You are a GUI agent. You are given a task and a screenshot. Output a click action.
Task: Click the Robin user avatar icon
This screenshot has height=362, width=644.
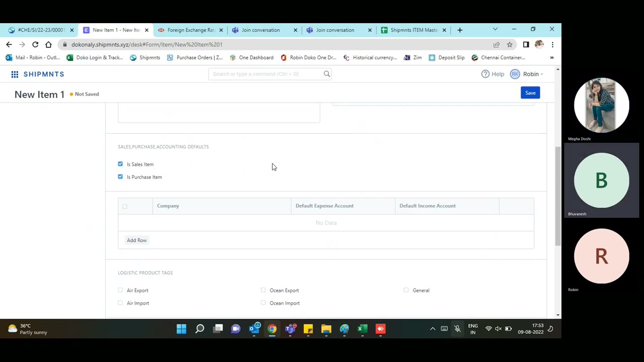[x=515, y=74]
